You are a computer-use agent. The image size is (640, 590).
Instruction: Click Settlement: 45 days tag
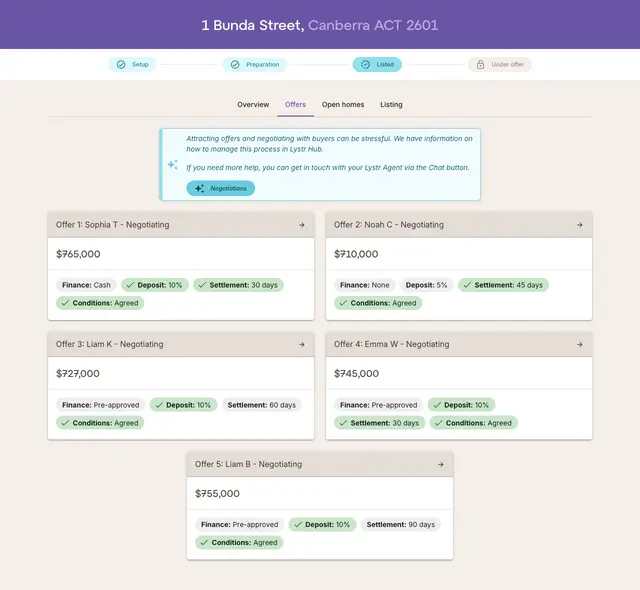[x=504, y=285]
